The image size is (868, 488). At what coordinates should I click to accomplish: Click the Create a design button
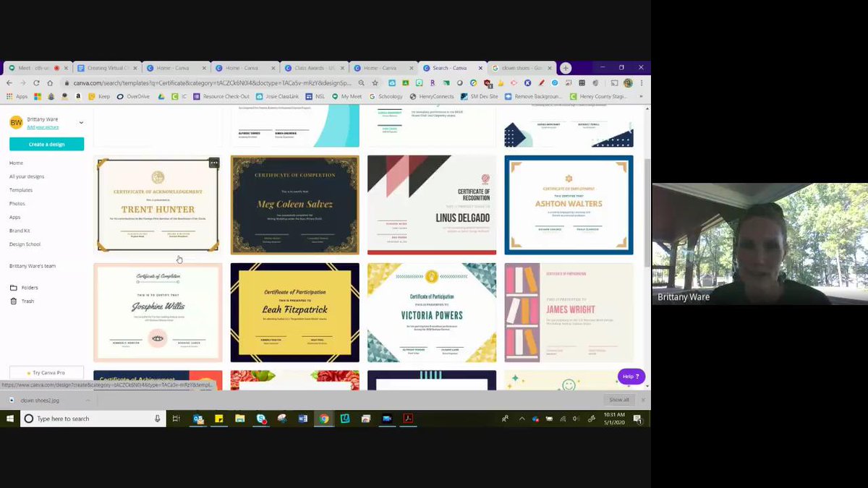coord(46,145)
